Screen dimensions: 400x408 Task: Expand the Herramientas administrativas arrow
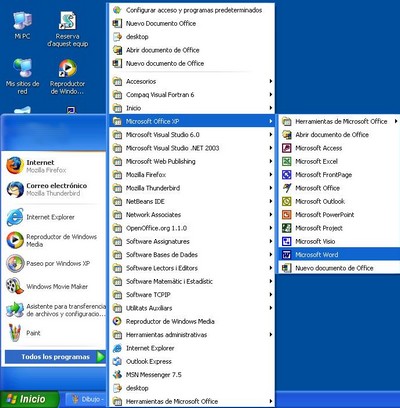(x=271, y=335)
